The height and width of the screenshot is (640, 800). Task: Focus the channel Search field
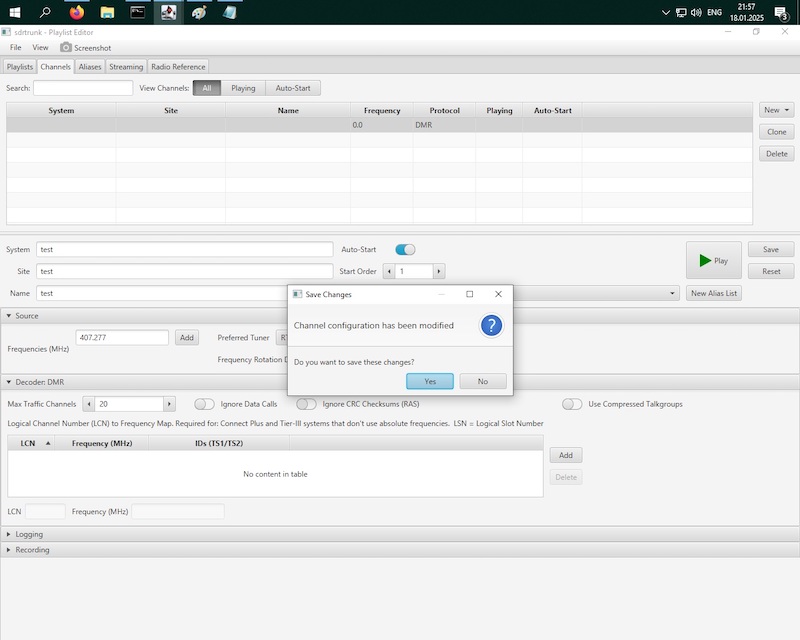pyautogui.click(x=83, y=88)
